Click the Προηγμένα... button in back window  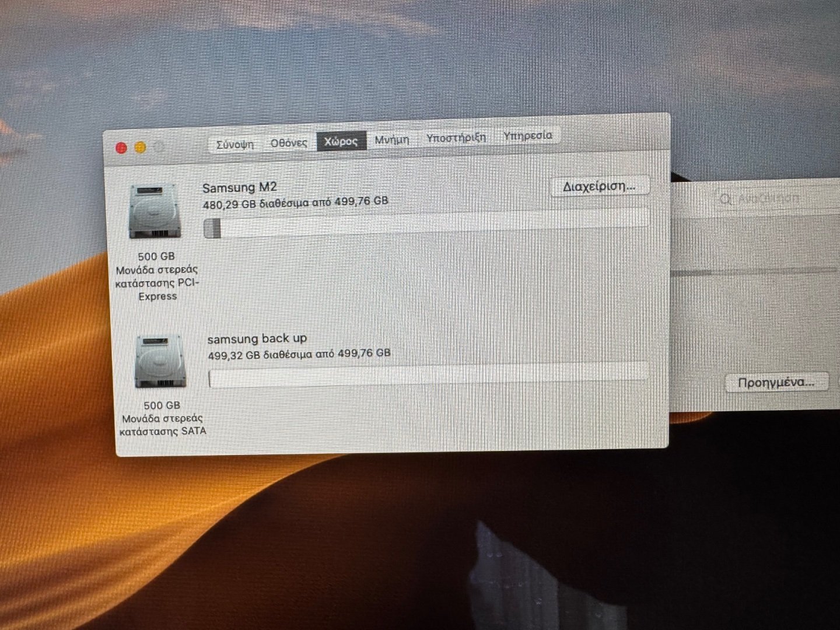coord(776,383)
